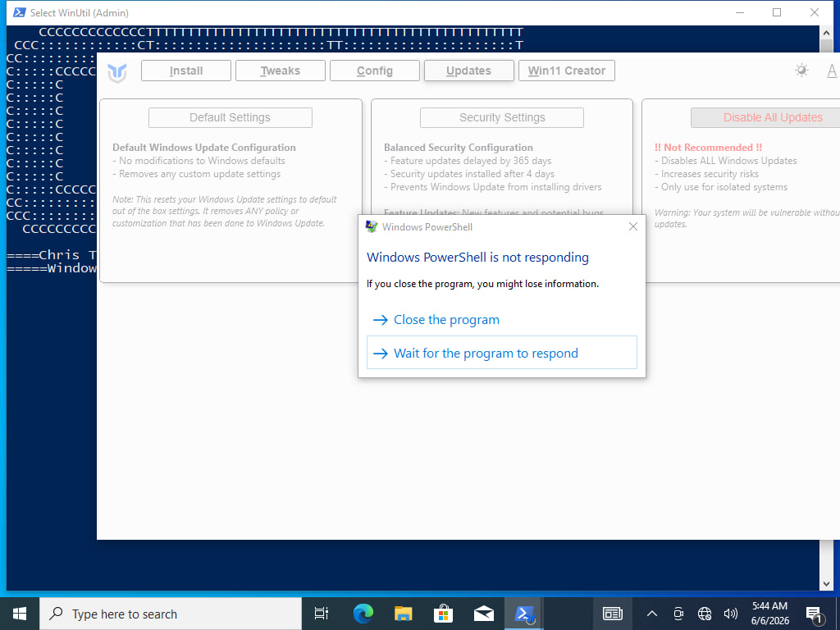This screenshot has width=840, height=630.
Task: Click 'Increases security risks' line
Action: [706, 174]
